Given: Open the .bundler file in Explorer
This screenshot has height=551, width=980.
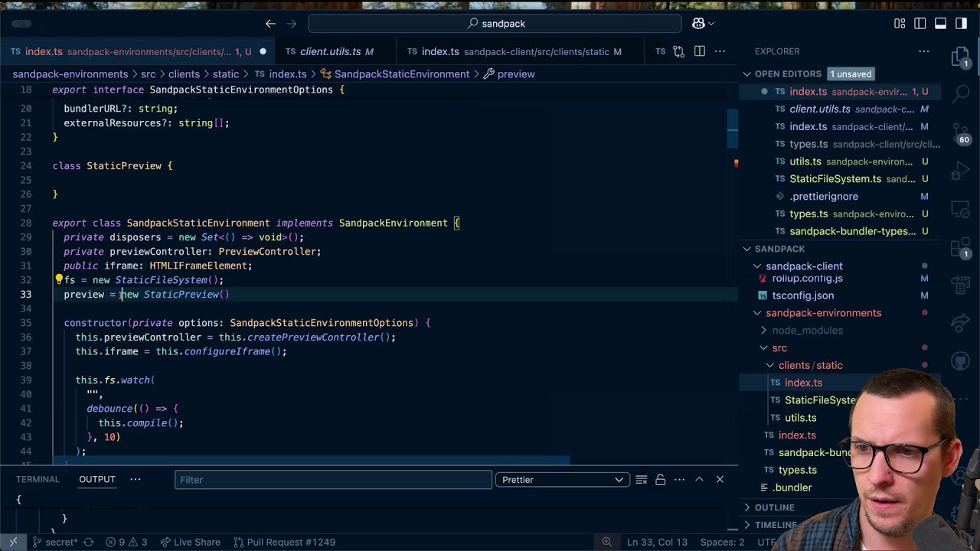Looking at the screenshot, I should 792,487.
